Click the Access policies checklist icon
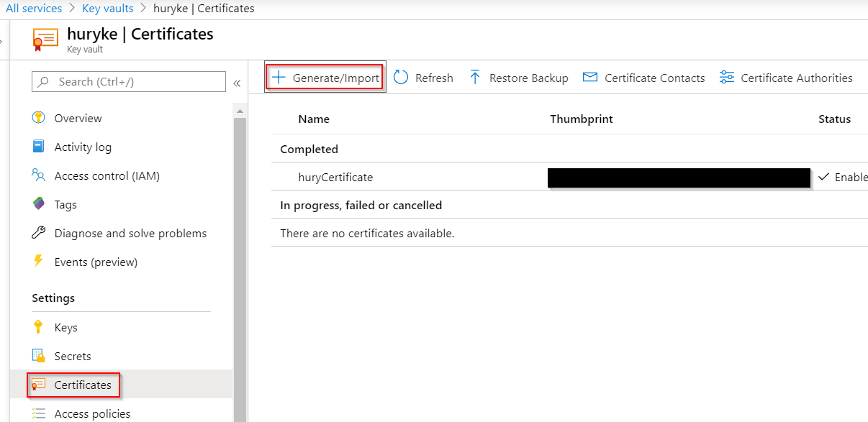Viewport: 868px width, 422px height. coord(39,413)
